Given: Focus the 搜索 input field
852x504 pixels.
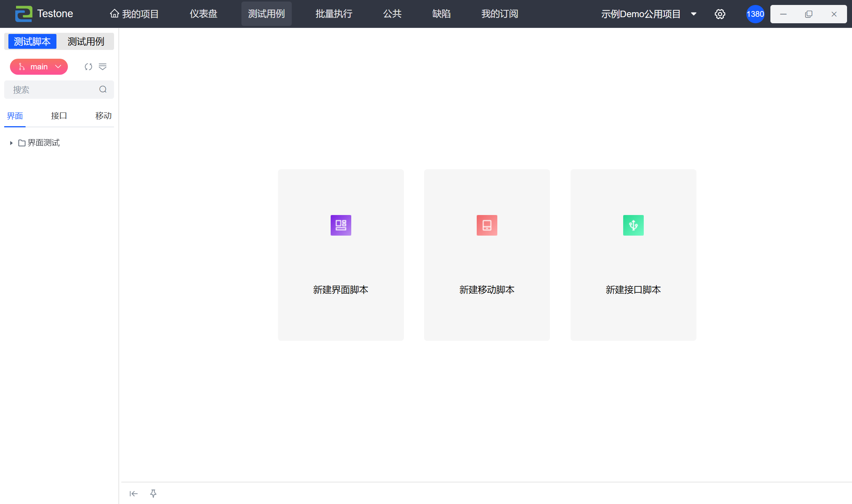Looking at the screenshot, I should (59, 90).
